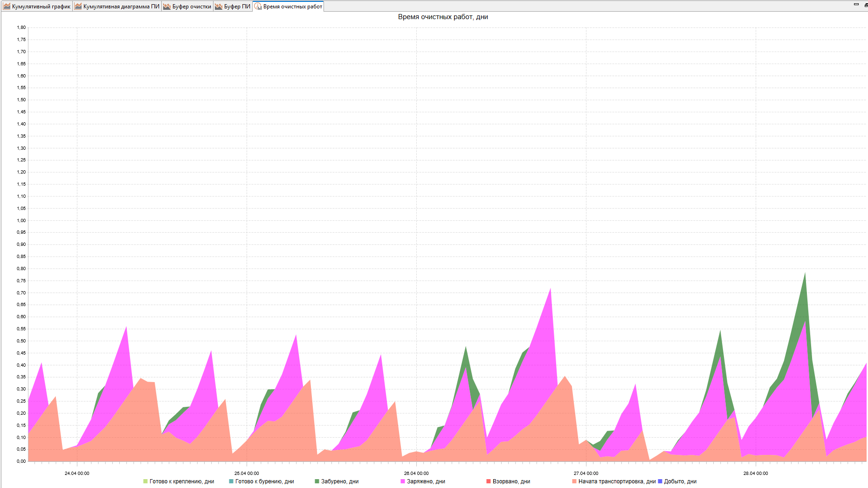Click the icon on Кумулятивная диаграмма ПИ tab
This screenshot has height=488, width=868.
(x=78, y=7)
